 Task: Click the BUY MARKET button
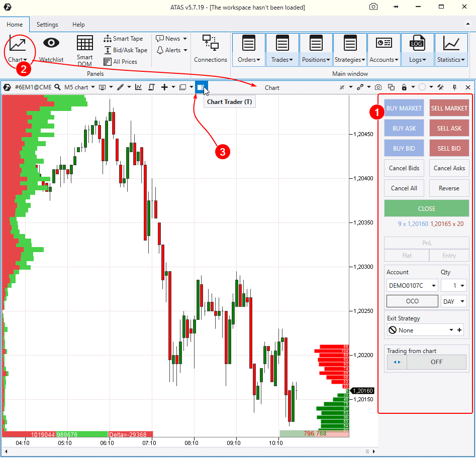tap(404, 108)
